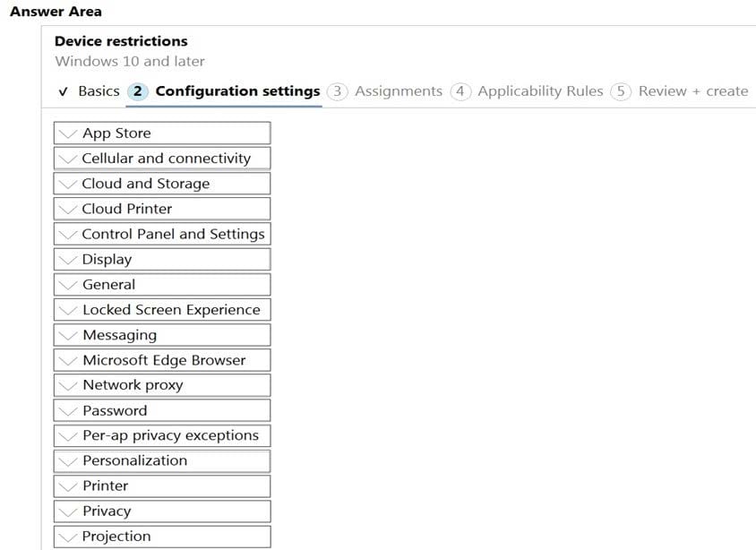
Task: Expand the Projection section
Action: coord(162,537)
